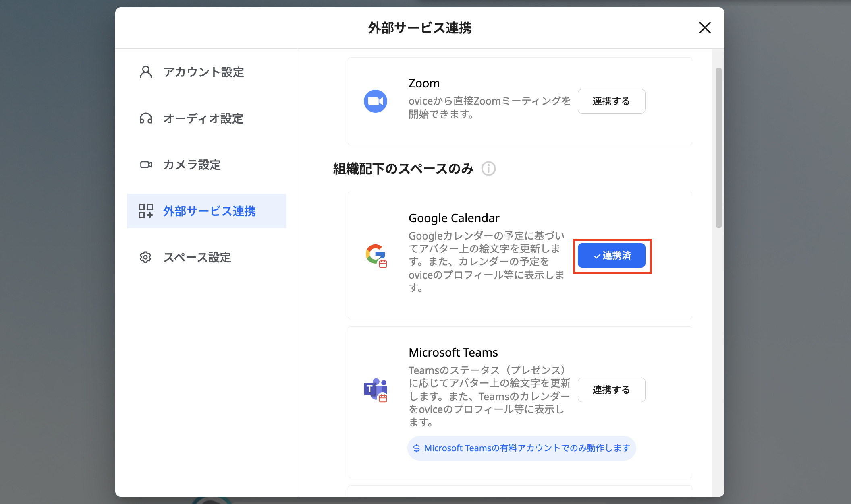Click the Zoom description about oviceから直接Zoom
Image resolution: width=851 pixels, height=504 pixels.
click(x=490, y=107)
